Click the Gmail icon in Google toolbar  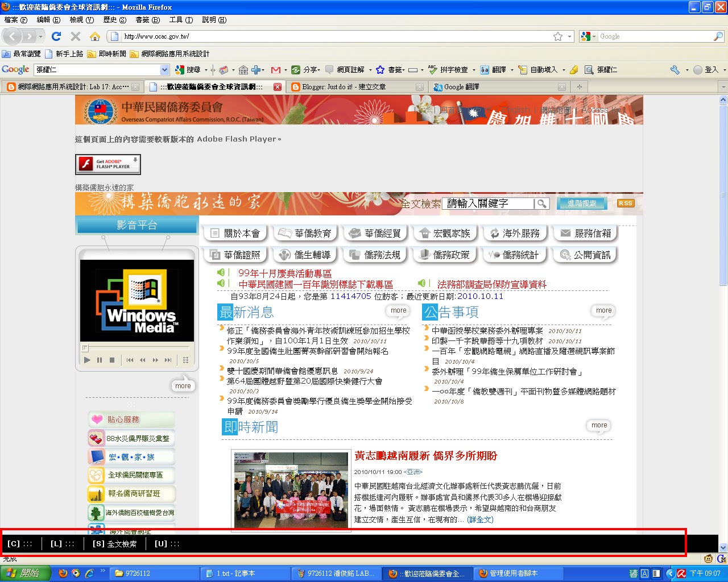pos(276,70)
